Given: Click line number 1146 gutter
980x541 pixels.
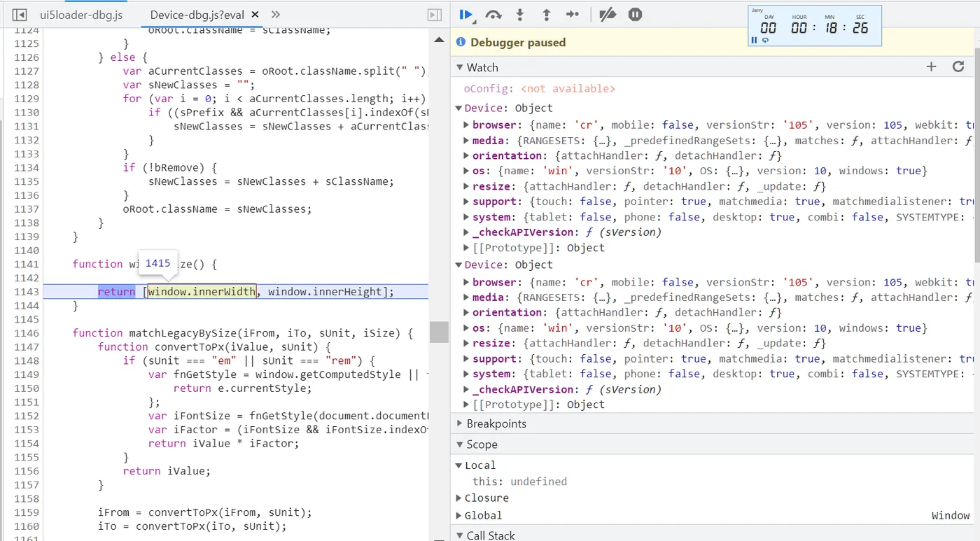Looking at the screenshot, I should click(27, 333).
